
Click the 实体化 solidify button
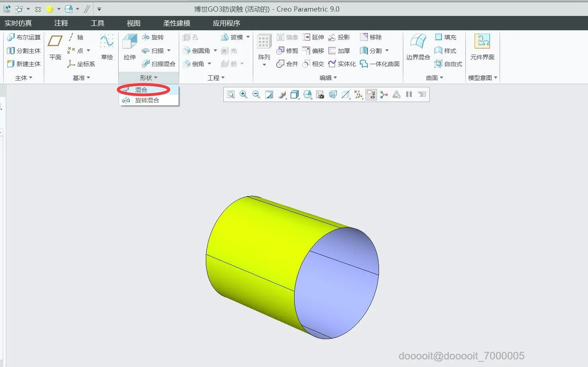(342, 64)
